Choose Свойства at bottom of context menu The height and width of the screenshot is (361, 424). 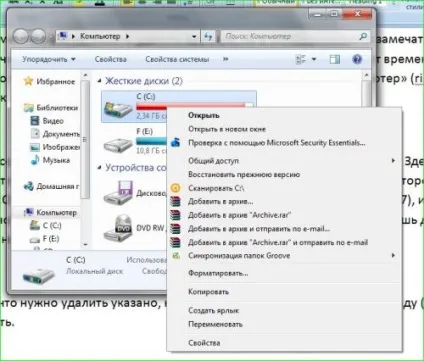click(x=204, y=343)
